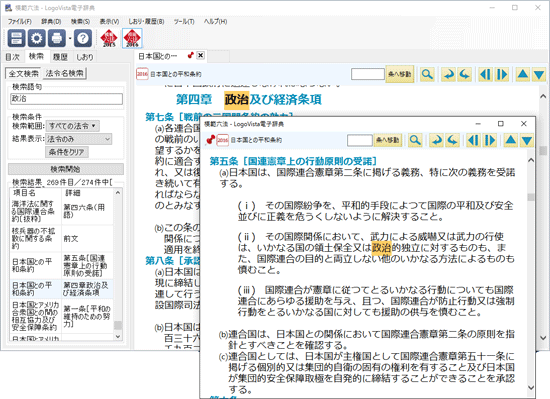Image resolution: width=550 pixels, height=399 pixels.
Task: Click the article number field in the popup window
Action: tap(360, 141)
